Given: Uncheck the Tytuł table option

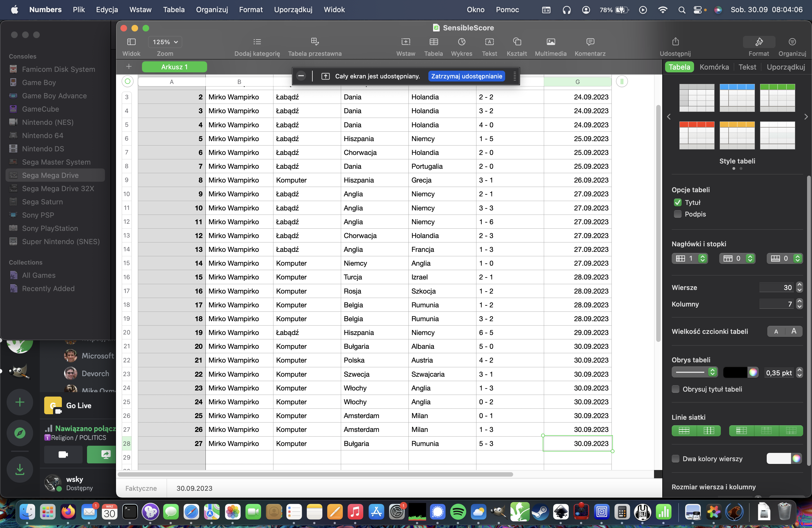Looking at the screenshot, I should (677, 202).
